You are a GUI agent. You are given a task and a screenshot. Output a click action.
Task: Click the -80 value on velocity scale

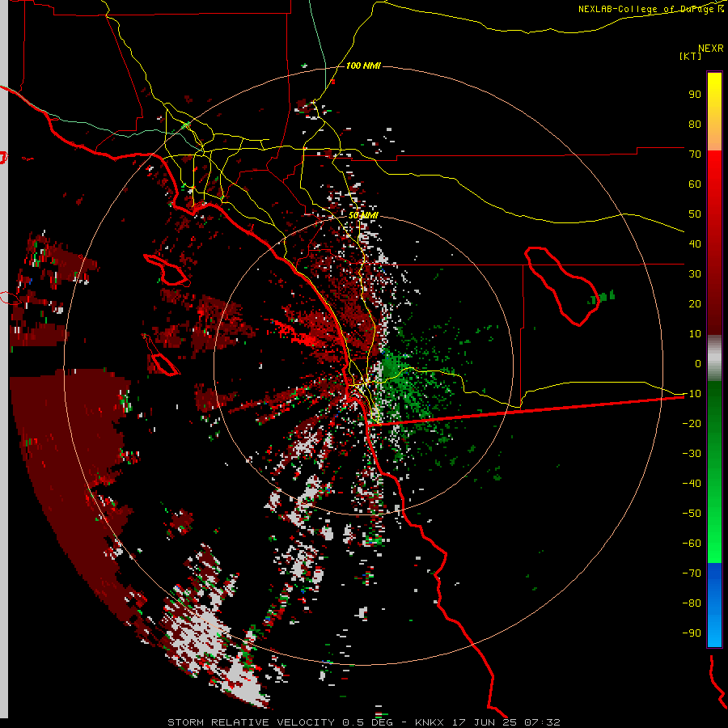(x=692, y=603)
